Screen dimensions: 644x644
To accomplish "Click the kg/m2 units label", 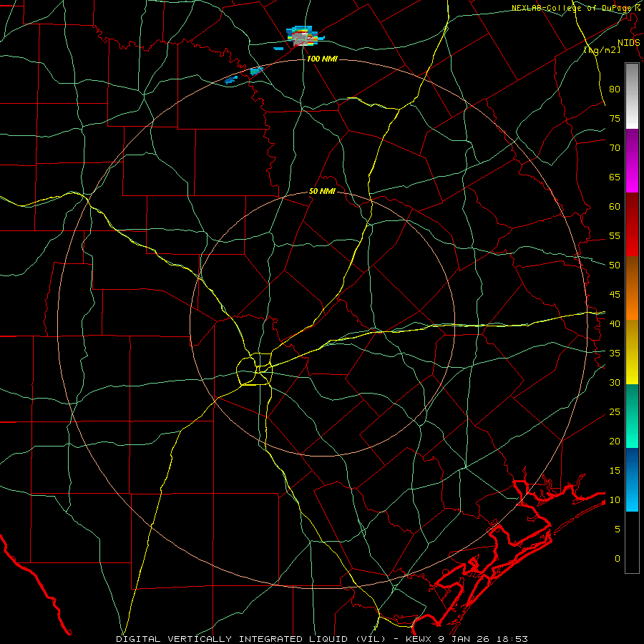I will pos(602,50).
